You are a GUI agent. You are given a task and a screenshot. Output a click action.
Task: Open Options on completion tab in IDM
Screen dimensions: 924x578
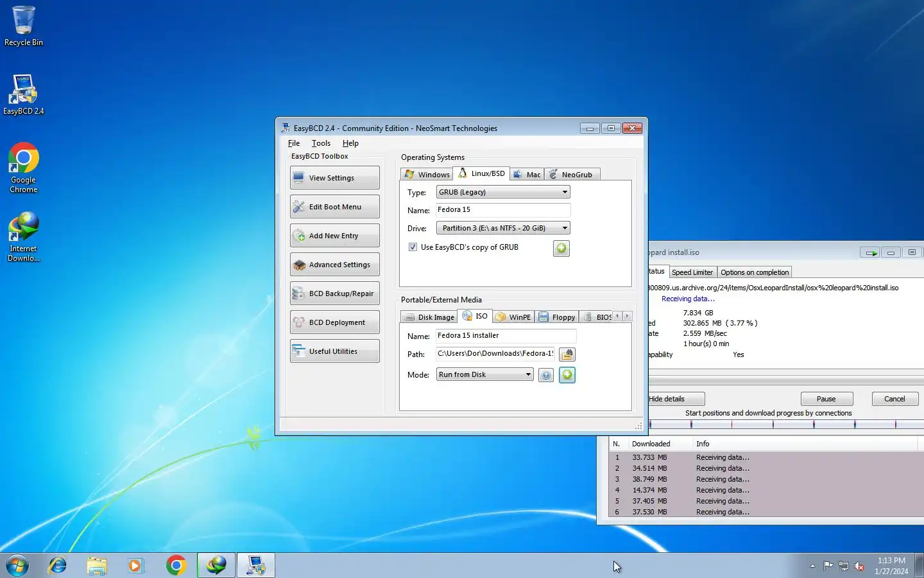(755, 272)
